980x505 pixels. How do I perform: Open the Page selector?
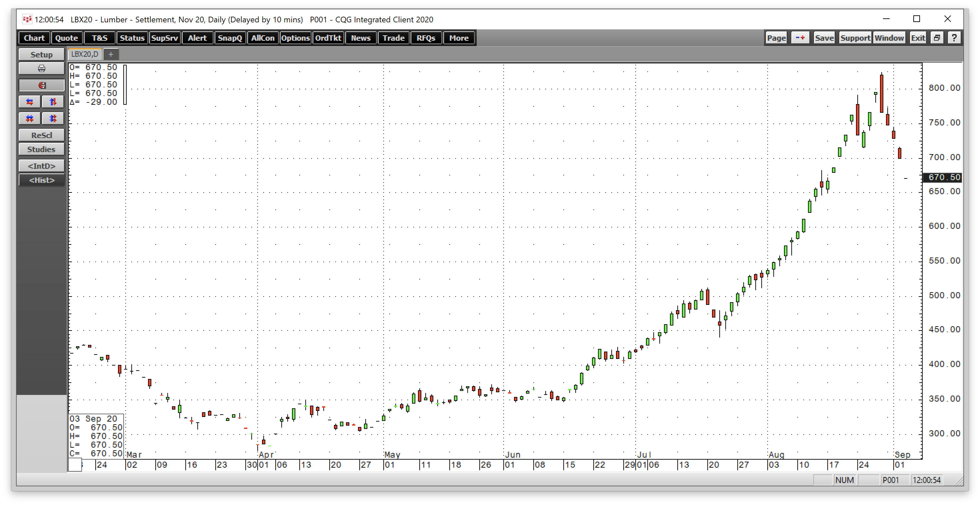pos(776,38)
